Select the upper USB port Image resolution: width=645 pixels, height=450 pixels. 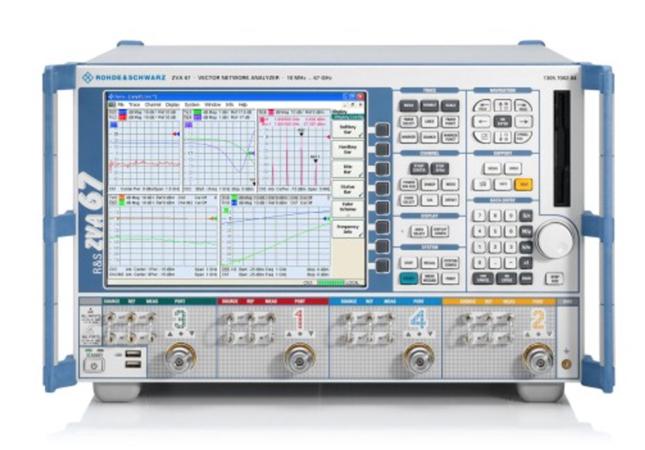132,354
